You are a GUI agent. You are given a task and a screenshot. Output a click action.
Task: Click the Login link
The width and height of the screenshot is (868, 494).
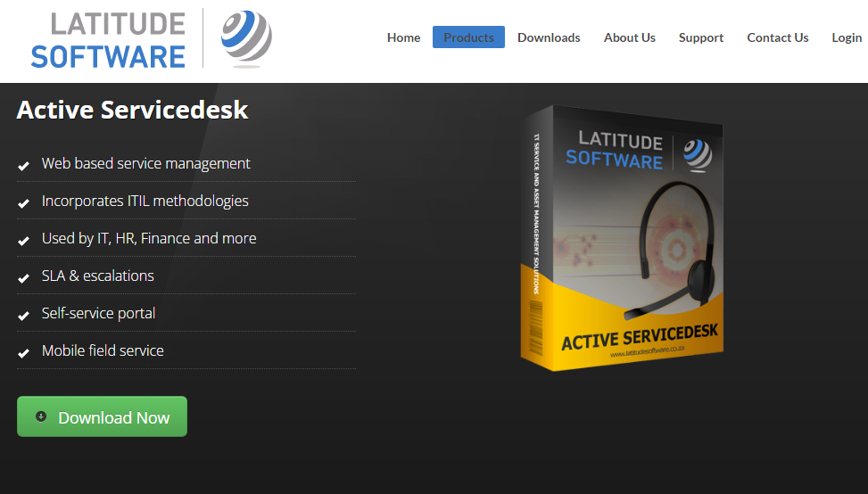(x=847, y=37)
